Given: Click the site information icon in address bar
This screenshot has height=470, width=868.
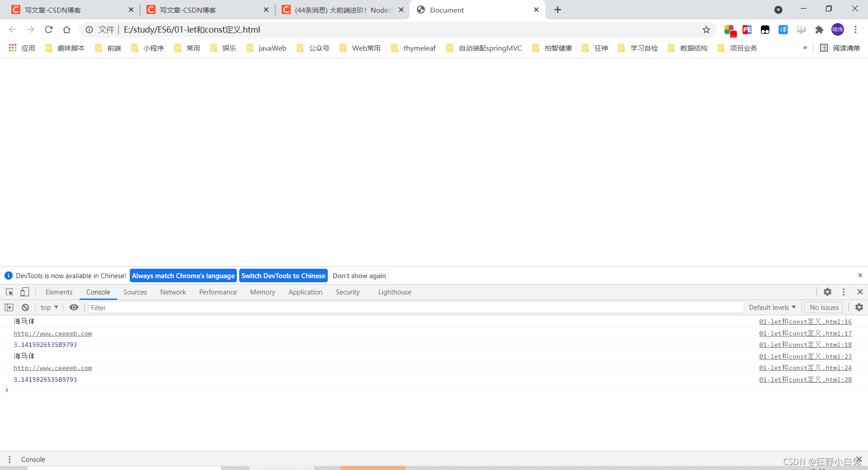Looking at the screenshot, I should point(90,30).
